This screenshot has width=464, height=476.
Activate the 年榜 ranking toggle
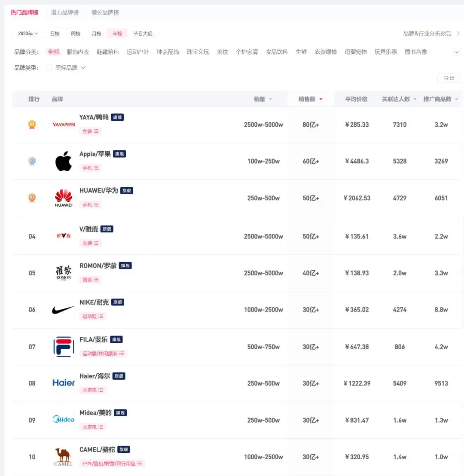click(x=117, y=33)
